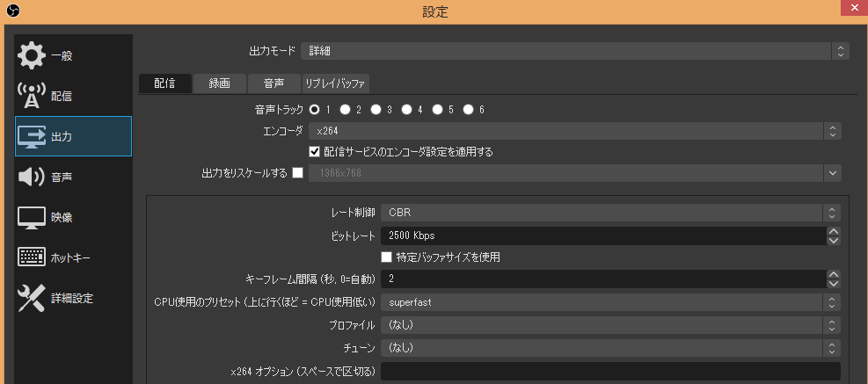The image size is (868, 384).
Task: Enable 特定バッファサイズを使用 checkbox
Action: click(386, 257)
